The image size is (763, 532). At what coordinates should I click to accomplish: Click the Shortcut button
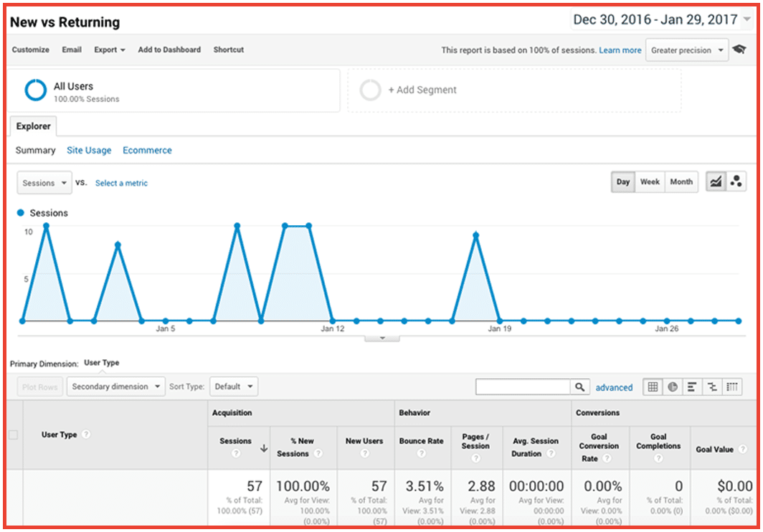pos(229,49)
